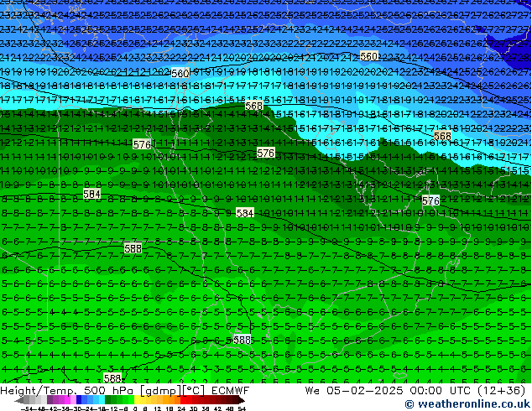The width and height of the screenshot is (532, 411).
Task: Click the time '00:00 UTC'
Action: point(440,391)
